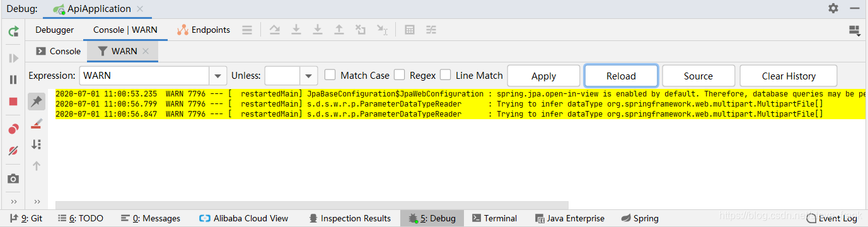
Task: Click Reload button
Action: [621, 76]
